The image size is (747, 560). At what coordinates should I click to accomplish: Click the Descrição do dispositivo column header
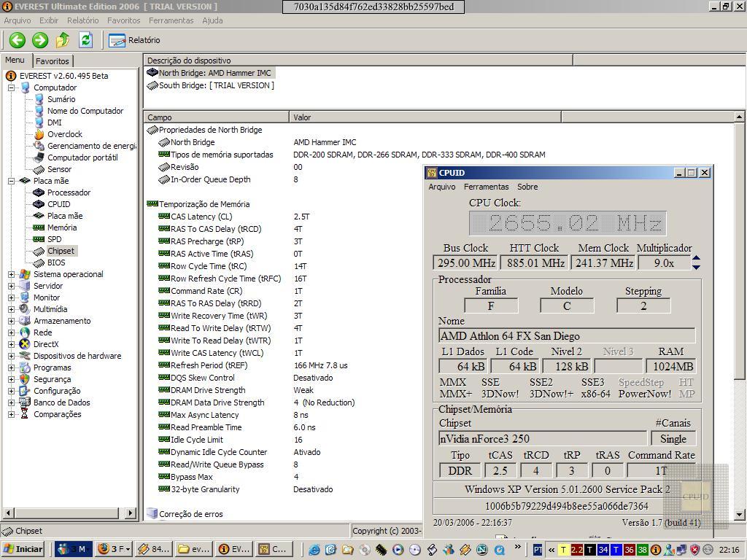pyautogui.click(x=357, y=61)
